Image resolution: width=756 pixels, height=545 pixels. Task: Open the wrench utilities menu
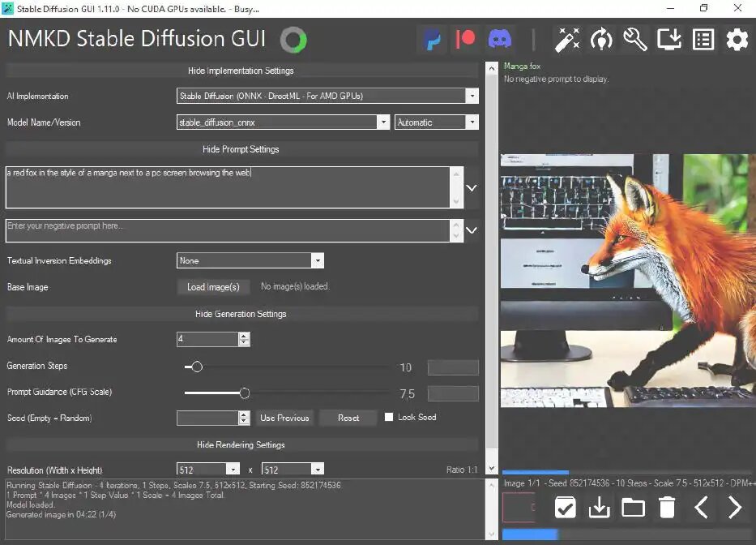[x=634, y=38]
